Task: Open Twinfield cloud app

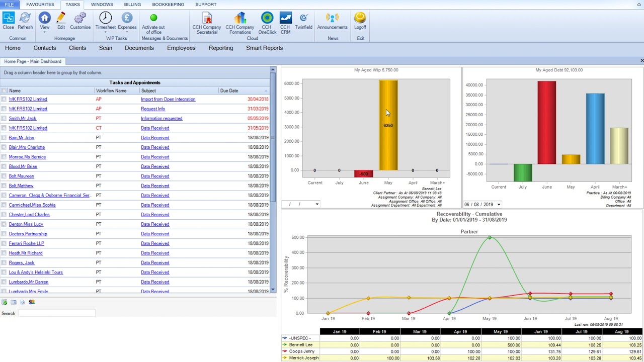Action: point(303,18)
